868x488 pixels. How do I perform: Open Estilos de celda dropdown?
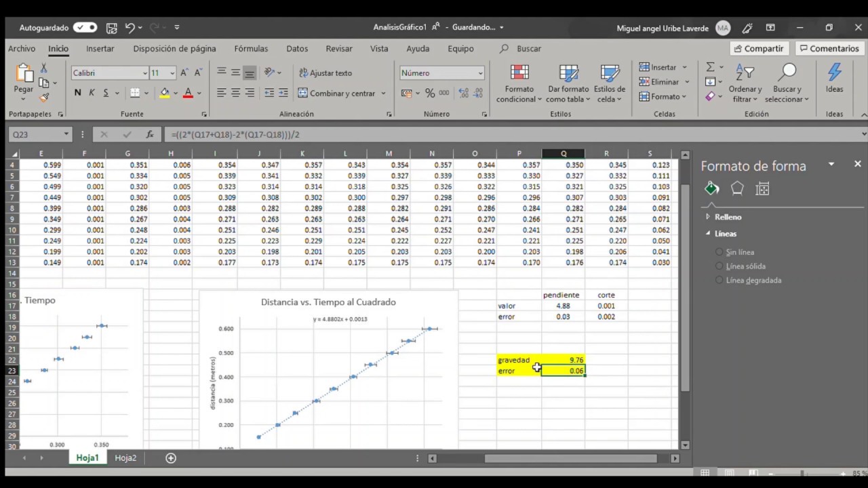(609, 84)
